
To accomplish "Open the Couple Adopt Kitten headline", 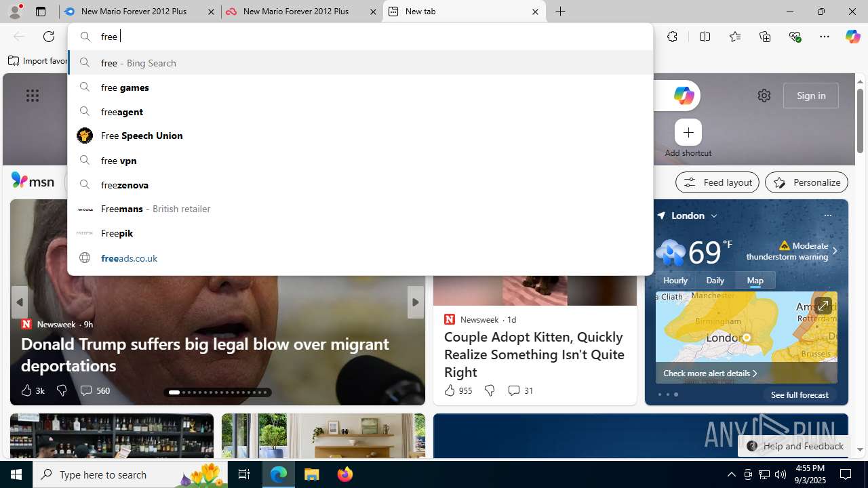I will point(534,354).
